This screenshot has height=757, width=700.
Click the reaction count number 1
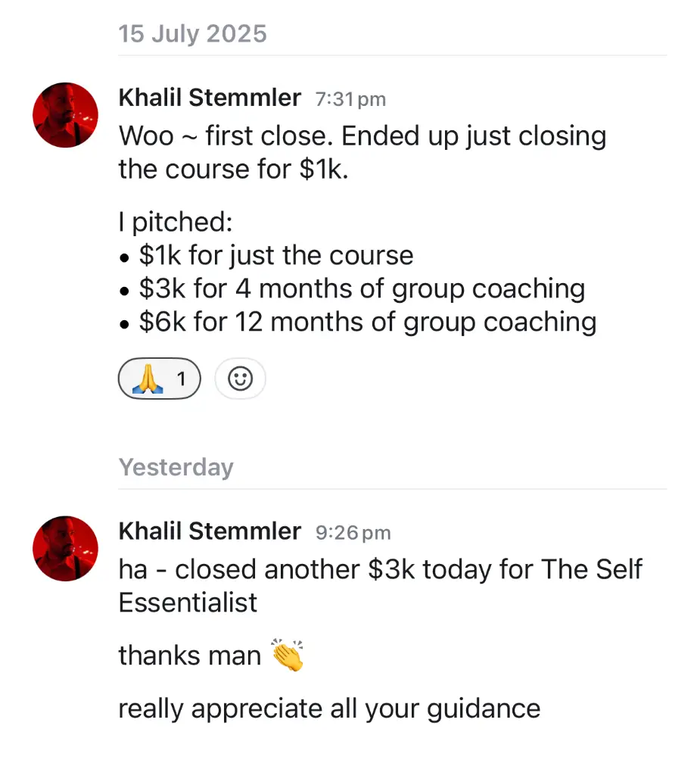point(181,378)
